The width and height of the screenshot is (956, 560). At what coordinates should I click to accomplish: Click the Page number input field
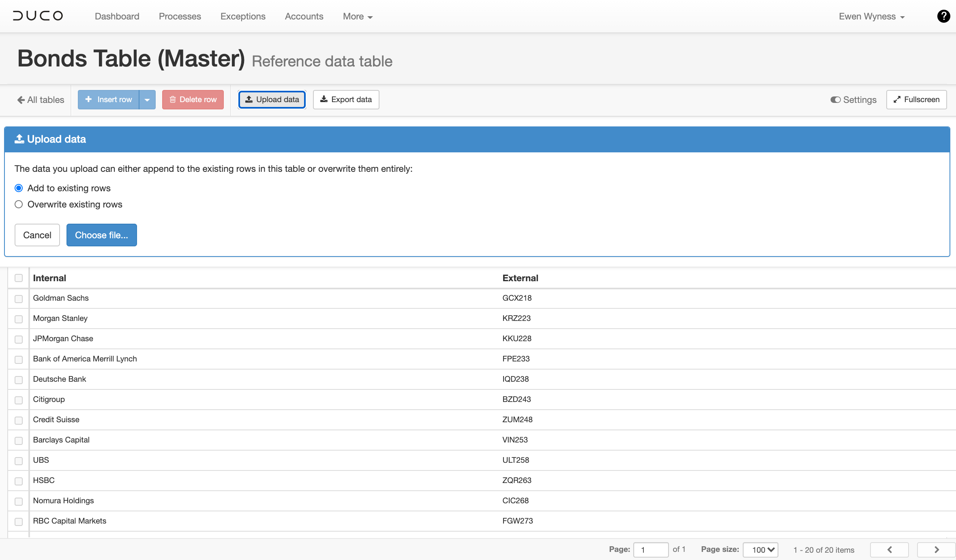(650, 549)
